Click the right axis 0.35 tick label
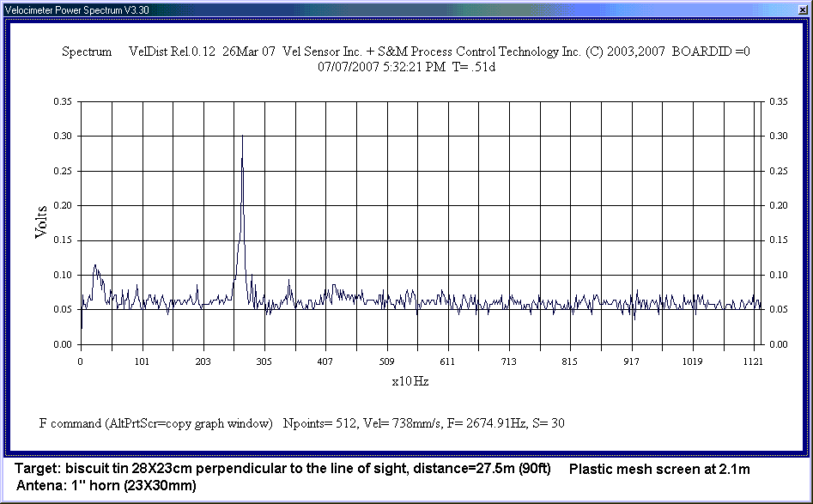Screen dimensions: 813x504 point(779,101)
